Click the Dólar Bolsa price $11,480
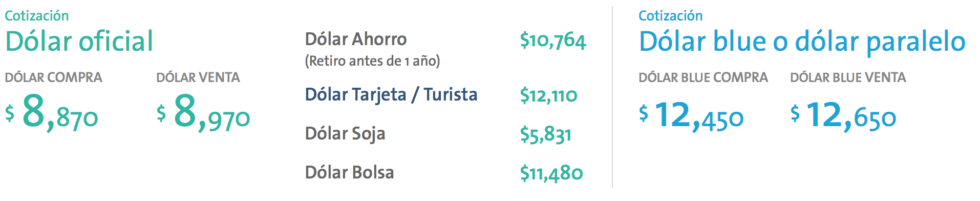Screen dimensions: 980x201 [551, 174]
